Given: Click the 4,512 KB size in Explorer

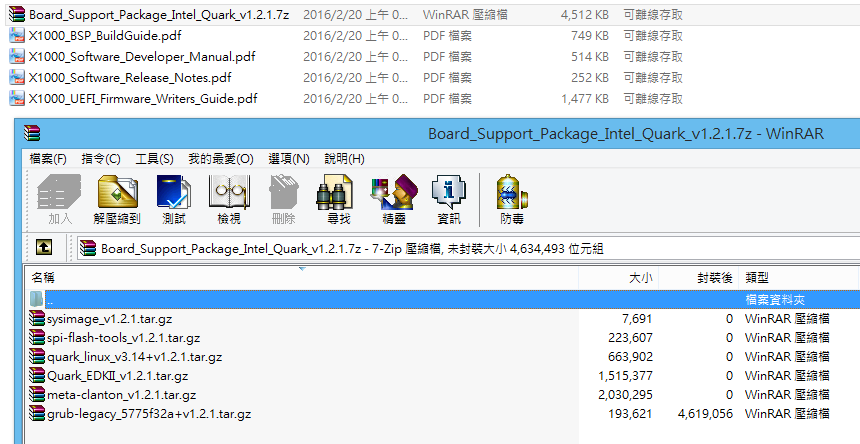Looking at the screenshot, I should tap(585, 15).
